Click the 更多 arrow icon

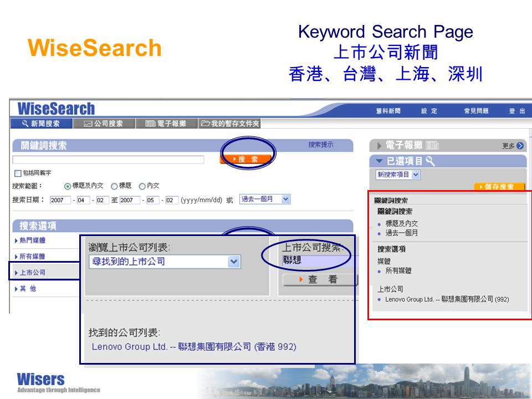click(x=520, y=146)
